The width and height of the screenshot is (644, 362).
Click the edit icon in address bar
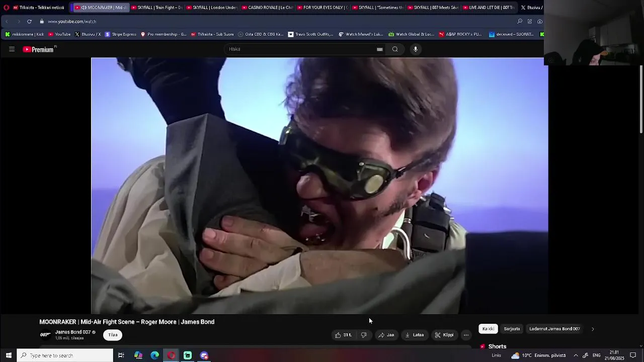[x=530, y=22]
